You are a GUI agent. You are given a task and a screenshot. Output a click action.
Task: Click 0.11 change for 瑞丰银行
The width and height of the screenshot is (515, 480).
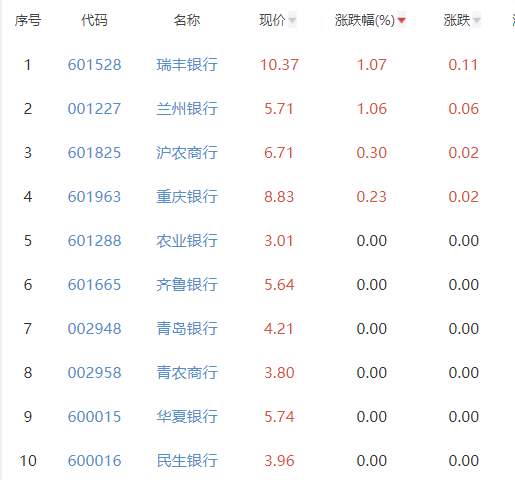[463, 65]
